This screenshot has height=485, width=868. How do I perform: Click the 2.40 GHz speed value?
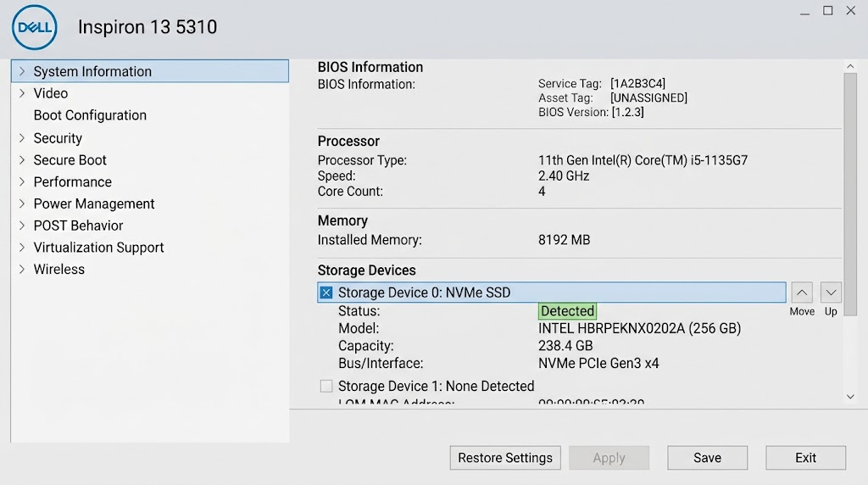(x=564, y=176)
